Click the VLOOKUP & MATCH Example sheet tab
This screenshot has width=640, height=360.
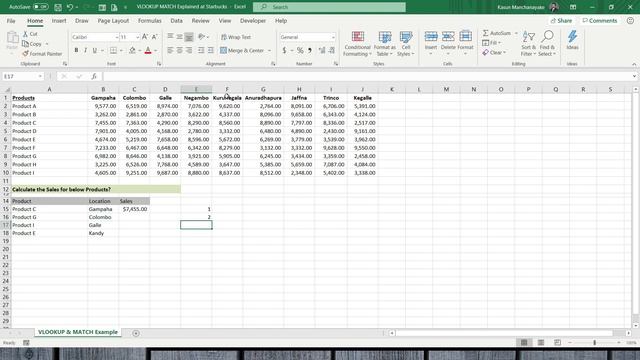click(x=78, y=332)
